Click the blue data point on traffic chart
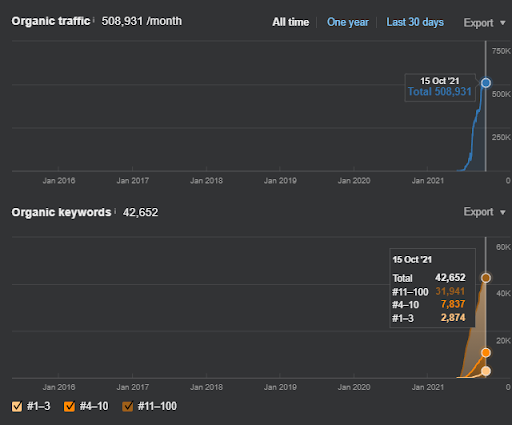This screenshot has width=512, height=425. point(486,83)
